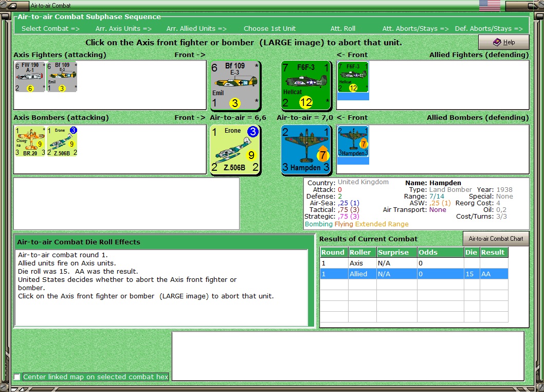Click the small Hampden counter in Allied Bombers
The height and width of the screenshot is (392, 544).
tap(353, 141)
